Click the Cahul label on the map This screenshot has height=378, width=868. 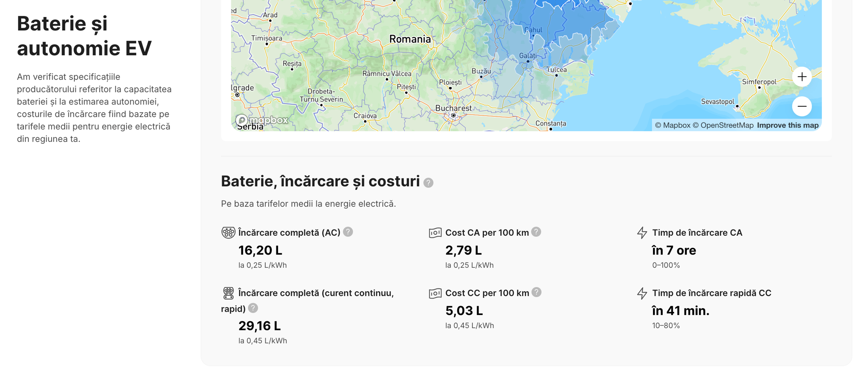pos(533,30)
